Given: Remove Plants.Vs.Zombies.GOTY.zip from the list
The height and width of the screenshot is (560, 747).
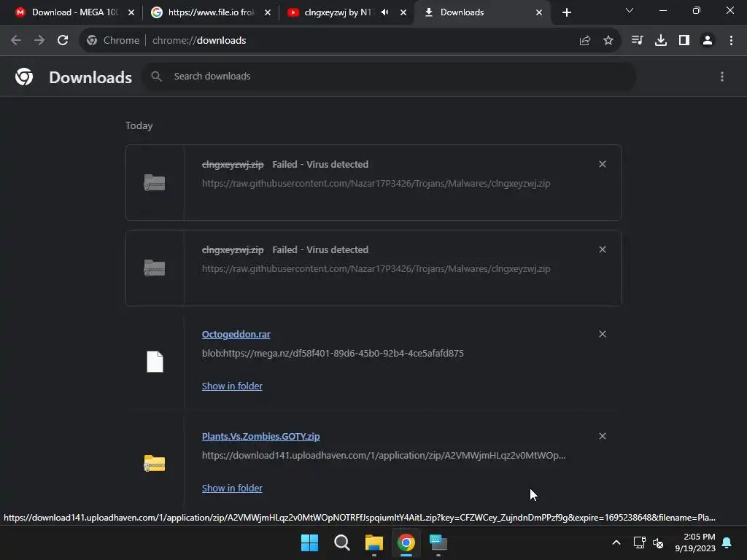Looking at the screenshot, I should point(602,436).
